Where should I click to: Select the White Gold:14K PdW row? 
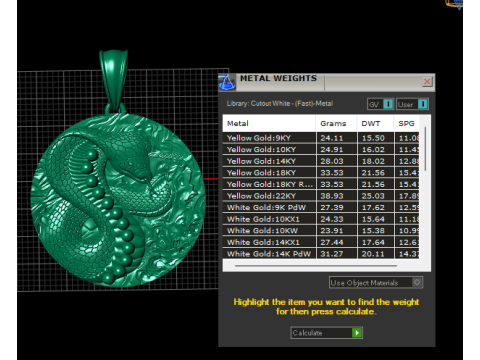(x=321, y=254)
